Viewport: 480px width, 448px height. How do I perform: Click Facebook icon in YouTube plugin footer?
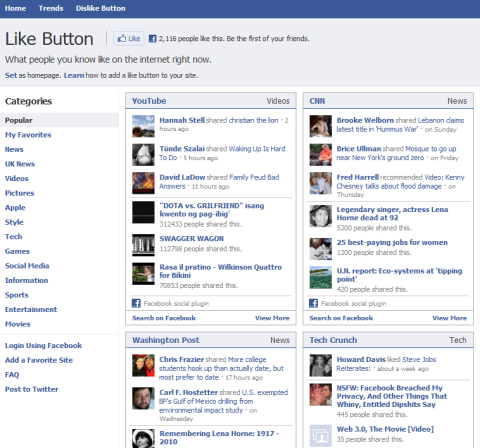tap(136, 303)
